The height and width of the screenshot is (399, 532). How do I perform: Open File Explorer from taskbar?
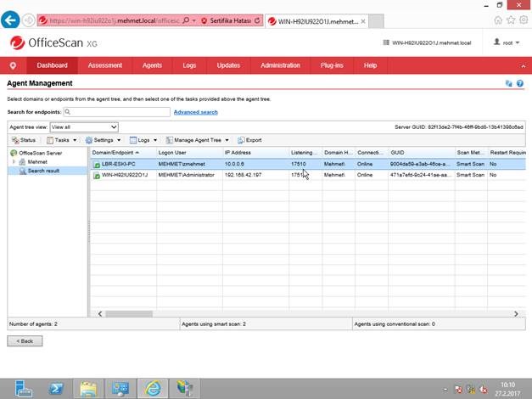click(x=88, y=389)
